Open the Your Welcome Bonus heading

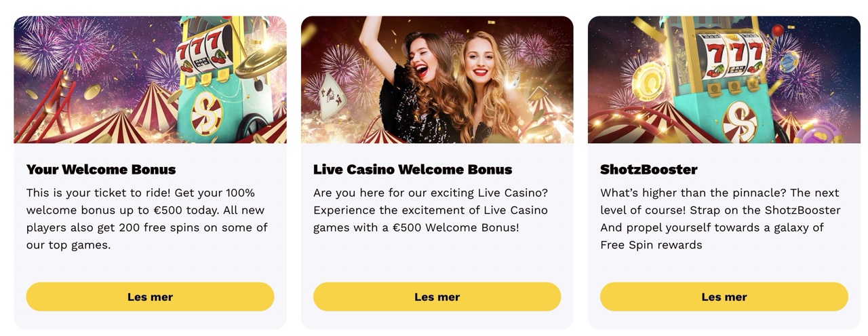(101, 169)
